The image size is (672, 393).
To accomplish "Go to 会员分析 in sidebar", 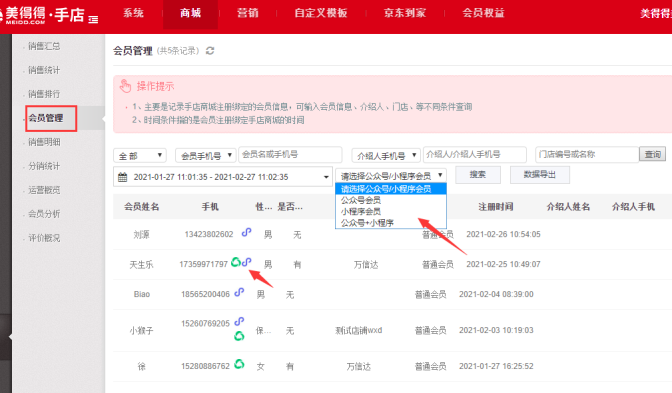I will (x=44, y=214).
